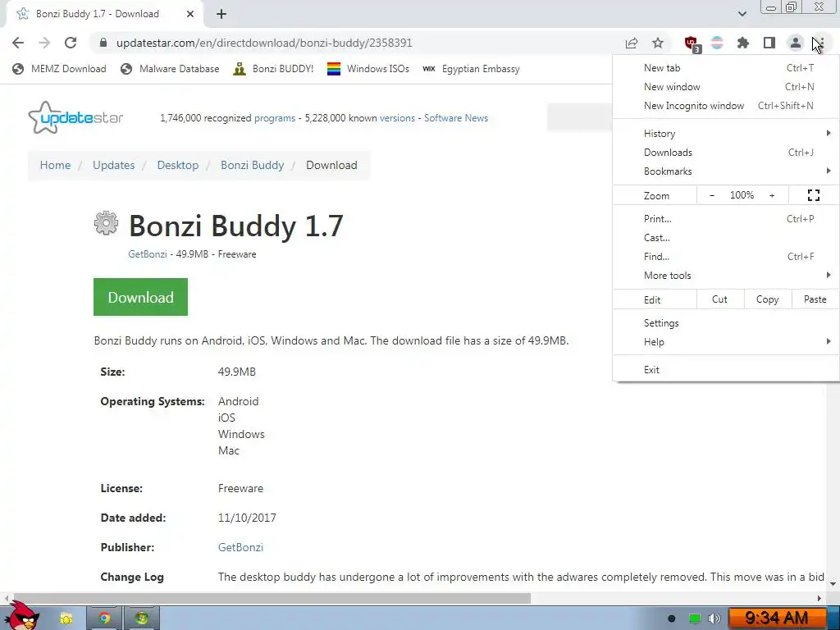Go to Bonzi Buddy in the breadcrumb
Viewport: 840px width, 630px height.
coord(253,165)
